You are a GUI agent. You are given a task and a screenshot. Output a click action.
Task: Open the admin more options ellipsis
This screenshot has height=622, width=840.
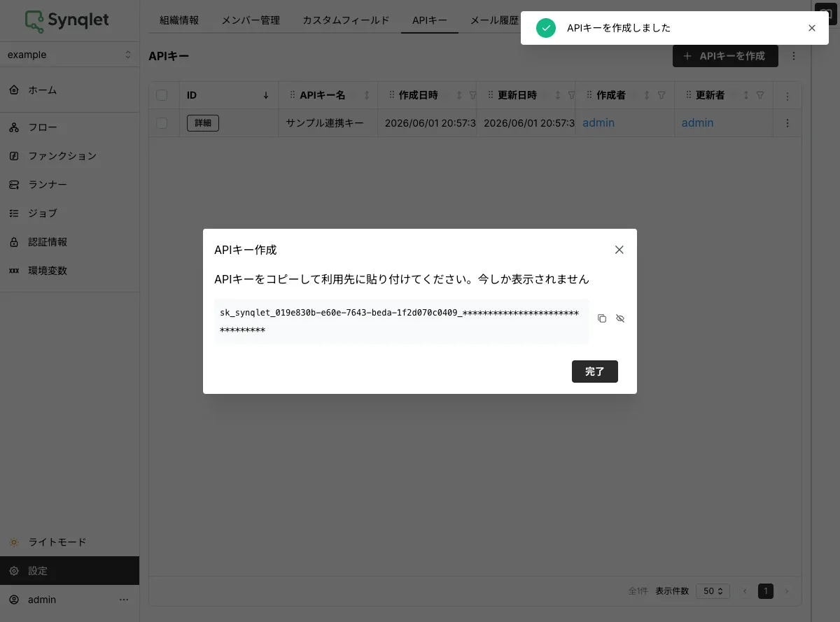click(x=124, y=600)
